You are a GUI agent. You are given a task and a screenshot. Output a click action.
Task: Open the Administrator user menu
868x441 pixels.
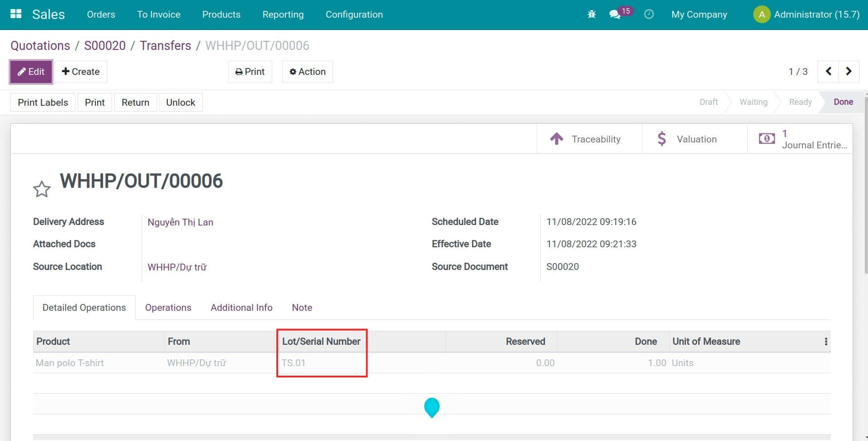tap(806, 15)
